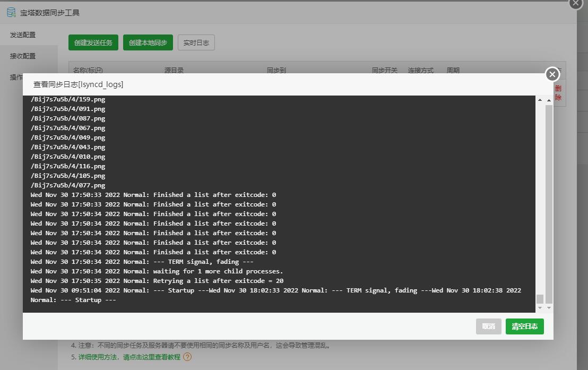The image size is (588, 370).
Task: Click the 'TERM signal, fading' line at 17:50:34
Action: [142, 262]
